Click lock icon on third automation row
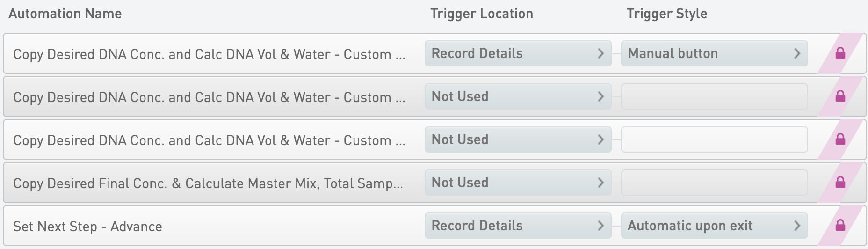The height and width of the screenshot is (249, 868). pyautogui.click(x=840, y=139)
